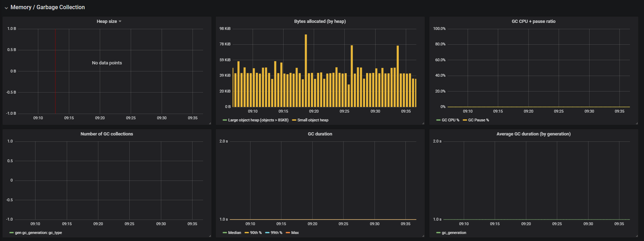Toggle GC Pause % legend series
The image size is (644, 241).
(x=479, y=120)
